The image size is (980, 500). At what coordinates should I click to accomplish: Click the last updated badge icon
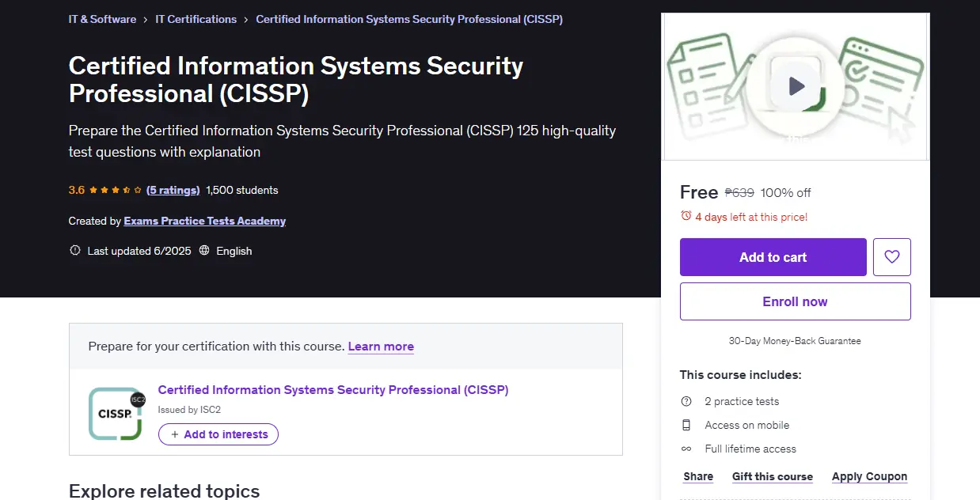75,251
